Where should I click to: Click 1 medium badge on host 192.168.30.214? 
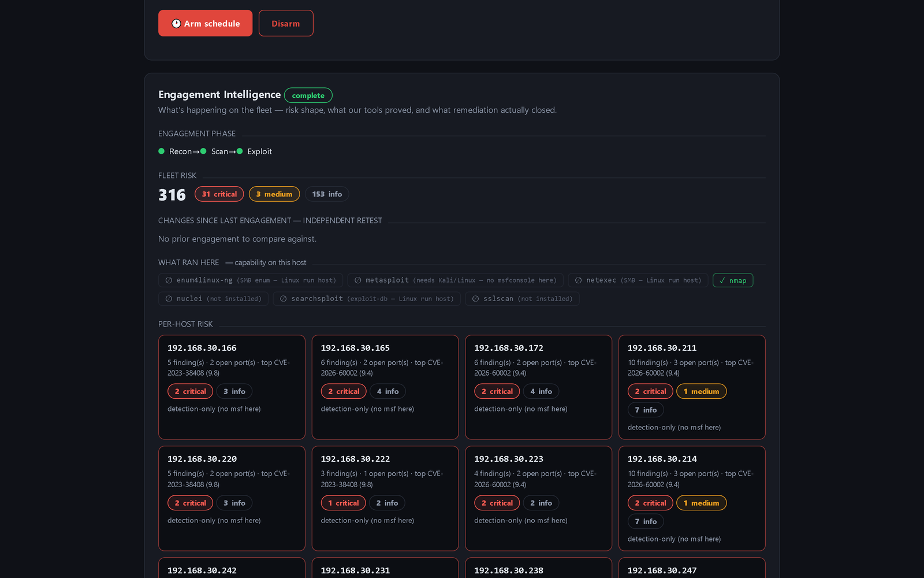pos(701,503)
